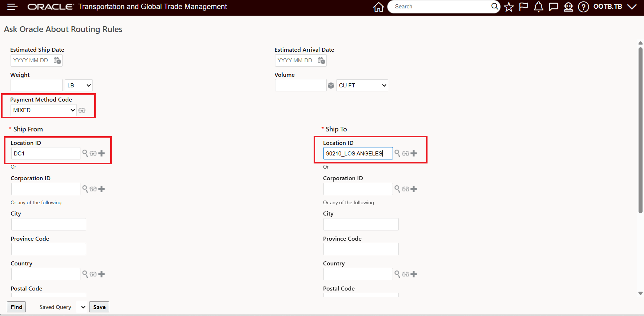Screen dimensions: 644x316
Task: Click the Volume value field
Action: coord(301,85)
